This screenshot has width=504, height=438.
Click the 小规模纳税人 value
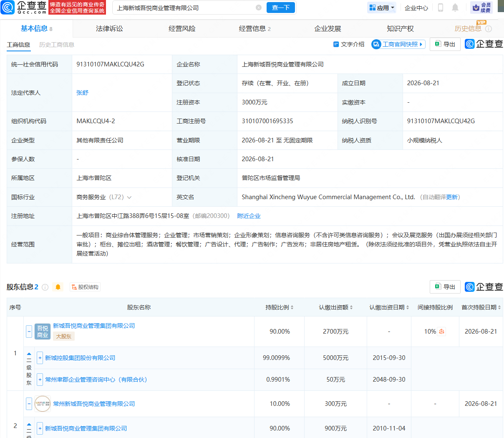425,140
